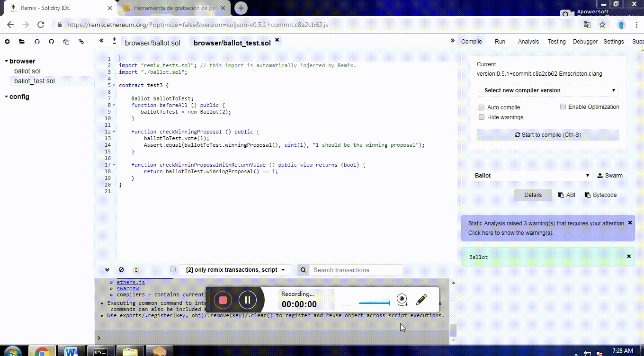
Task: Check the Hide warnings checkbox
Action: point(482,117)
